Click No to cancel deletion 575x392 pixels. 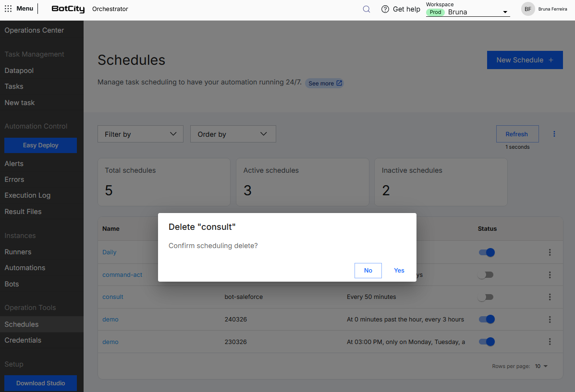pyautogui.click(x=368, y=271)
